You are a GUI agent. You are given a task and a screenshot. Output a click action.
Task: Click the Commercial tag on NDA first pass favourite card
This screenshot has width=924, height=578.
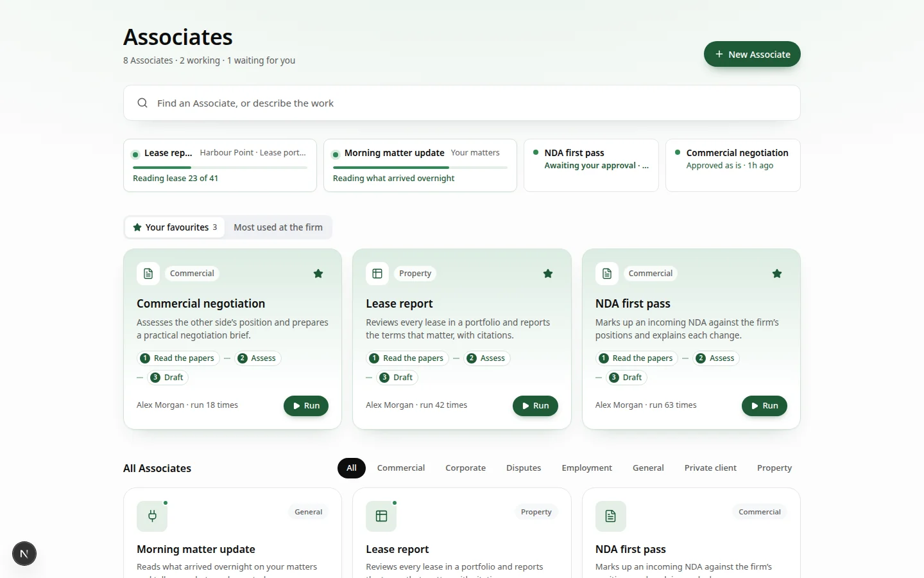point(651,274)
